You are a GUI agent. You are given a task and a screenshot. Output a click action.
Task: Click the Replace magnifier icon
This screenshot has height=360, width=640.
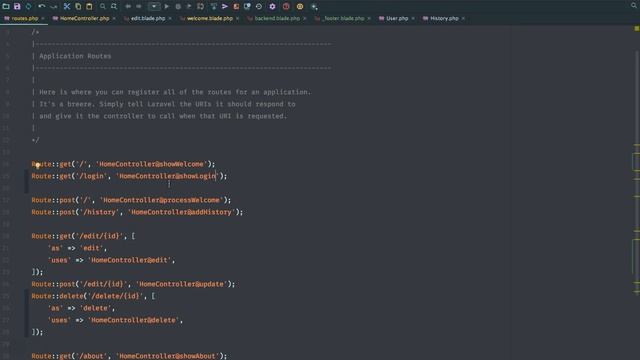(x=114, y=7)
